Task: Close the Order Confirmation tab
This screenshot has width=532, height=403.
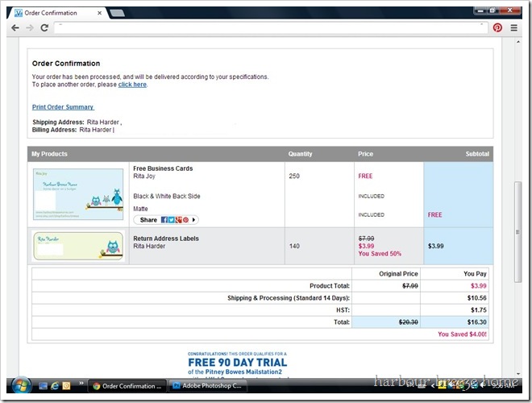Action: pyautogui.click(x=99, y=13)
